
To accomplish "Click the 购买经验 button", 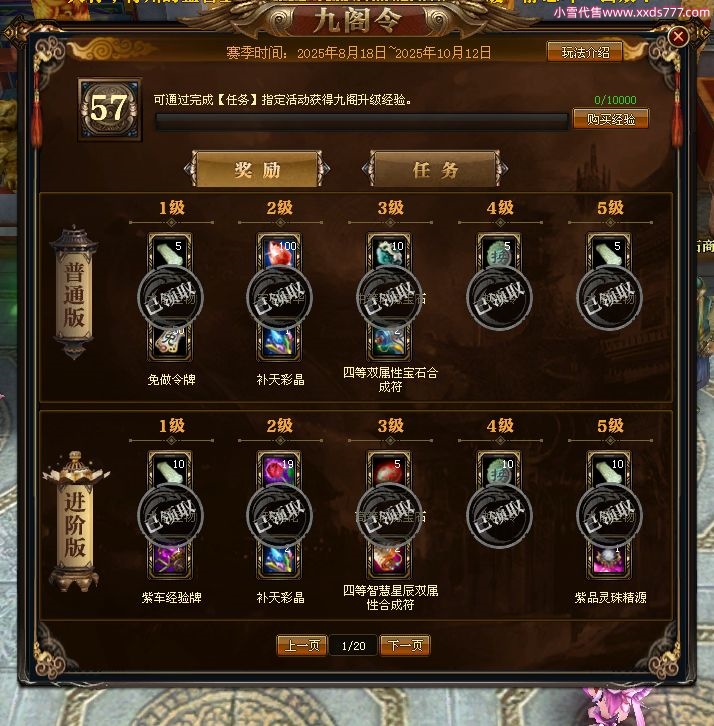I will (x=611, y=119).
